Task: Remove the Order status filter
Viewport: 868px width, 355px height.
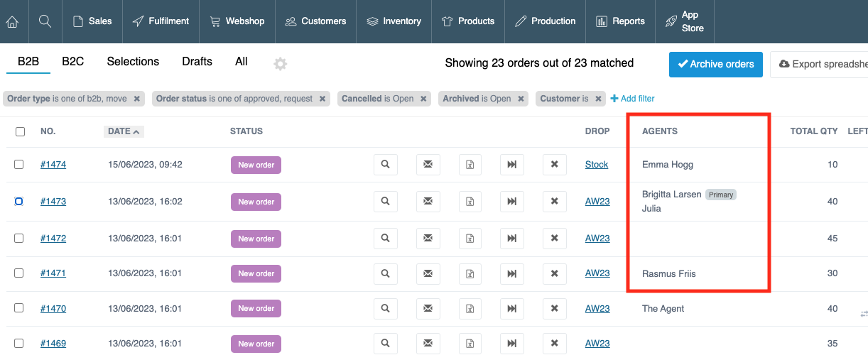Action: (322, 99)
